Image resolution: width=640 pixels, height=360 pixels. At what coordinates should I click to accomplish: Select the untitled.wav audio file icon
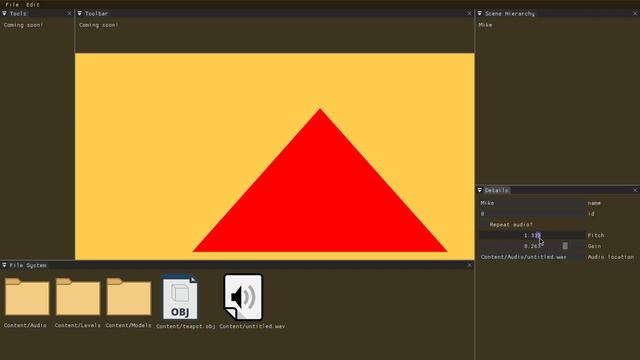[x=243, y=297]
